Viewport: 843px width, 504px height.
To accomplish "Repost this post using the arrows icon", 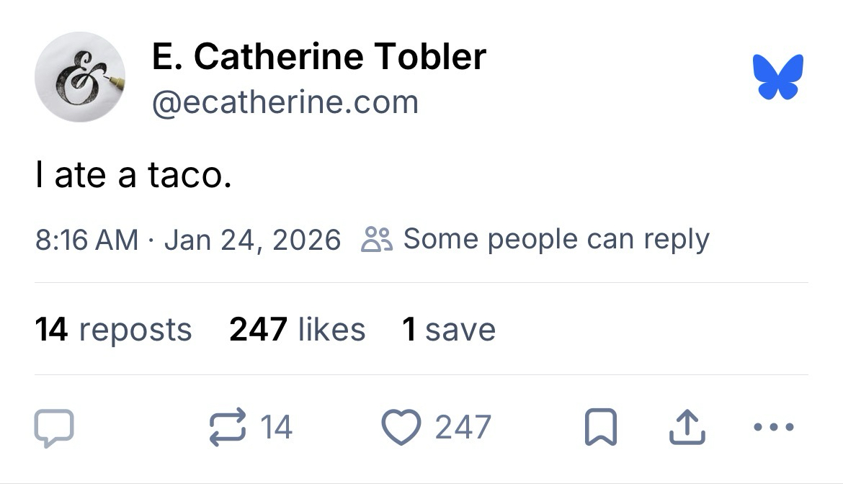I will tap(228, 428).
